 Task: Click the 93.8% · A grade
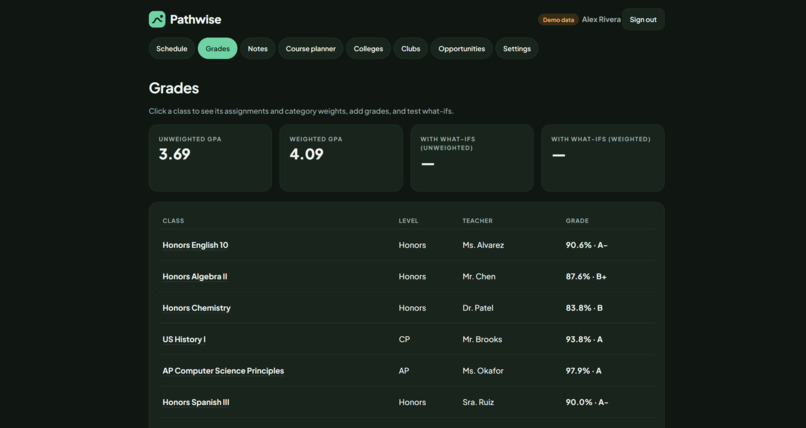584,339
